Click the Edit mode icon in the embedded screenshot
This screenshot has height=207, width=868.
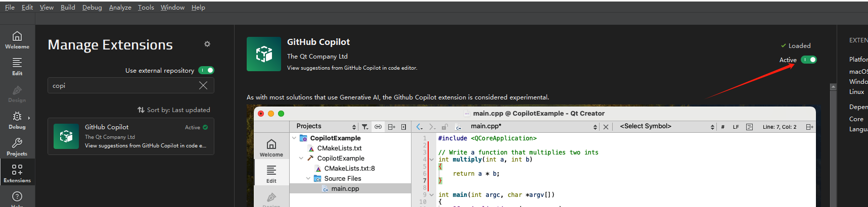[x=271, y=171]
